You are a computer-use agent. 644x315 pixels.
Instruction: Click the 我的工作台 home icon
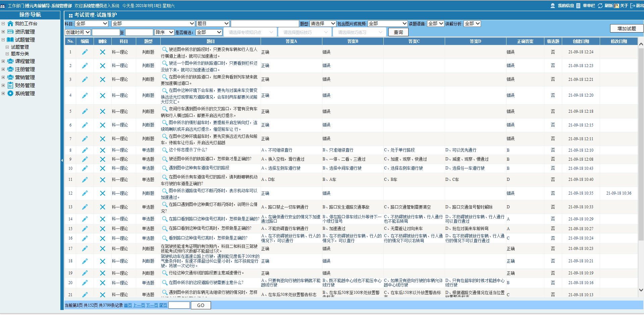click(x=10, y=23)
